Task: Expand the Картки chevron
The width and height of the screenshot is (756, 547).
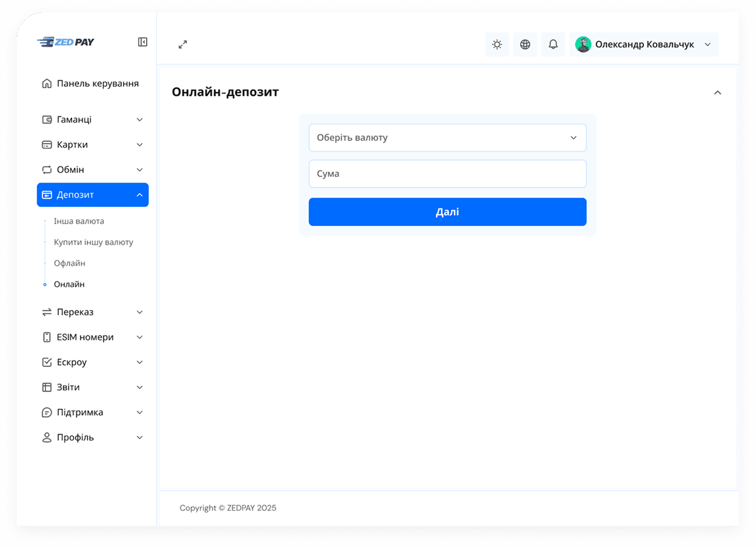Action: (x=140, y=145)
